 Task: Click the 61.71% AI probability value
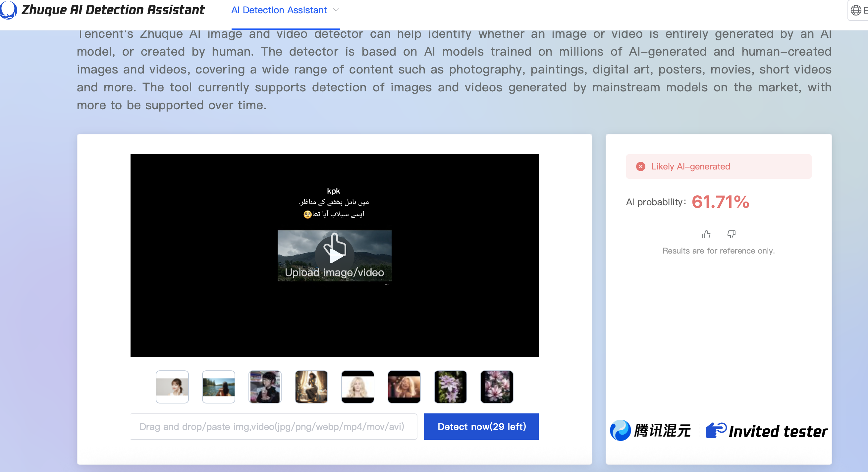click(721, 202)
